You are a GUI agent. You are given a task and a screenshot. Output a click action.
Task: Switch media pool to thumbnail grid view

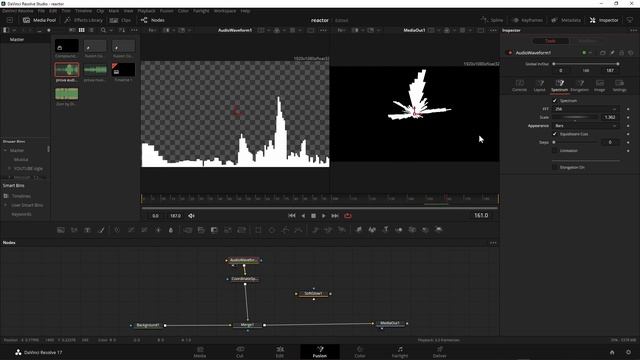pyautogui.click(x=82, y=30)
